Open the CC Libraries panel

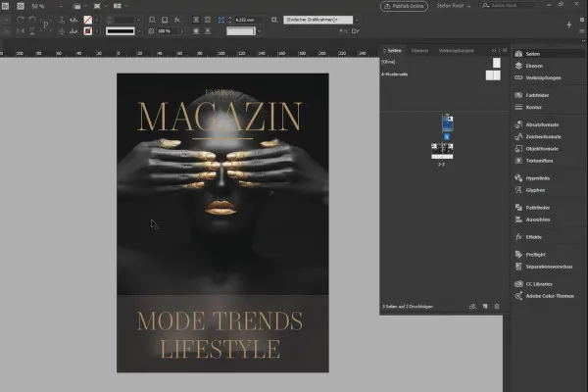(x=540, y=284)
